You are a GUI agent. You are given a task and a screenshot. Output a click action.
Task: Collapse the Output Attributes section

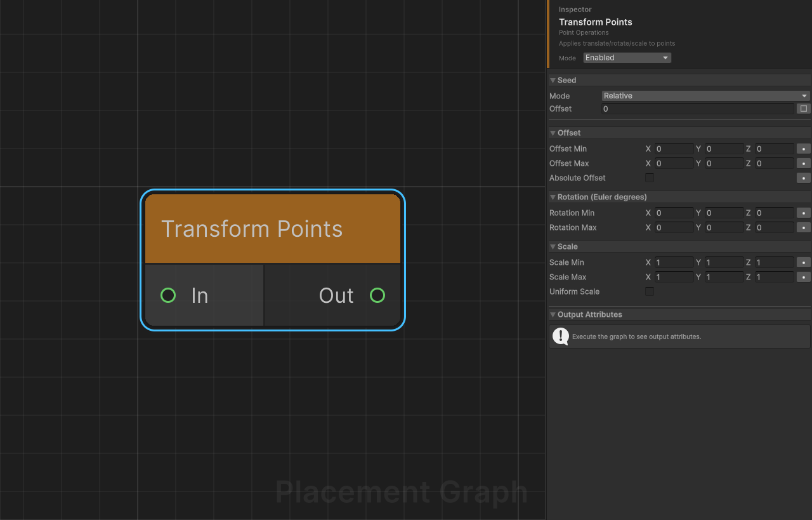point(553,315)
